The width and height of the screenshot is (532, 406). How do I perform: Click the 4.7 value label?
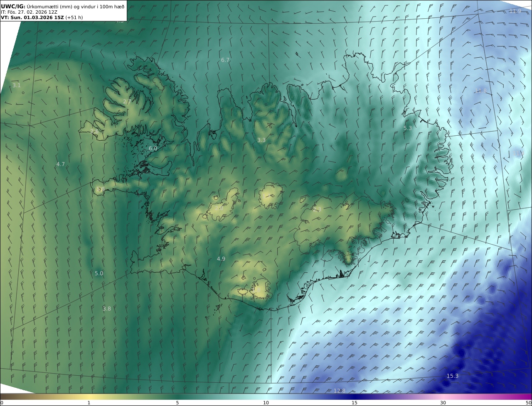pyautogui.click(x=61, y=164)
